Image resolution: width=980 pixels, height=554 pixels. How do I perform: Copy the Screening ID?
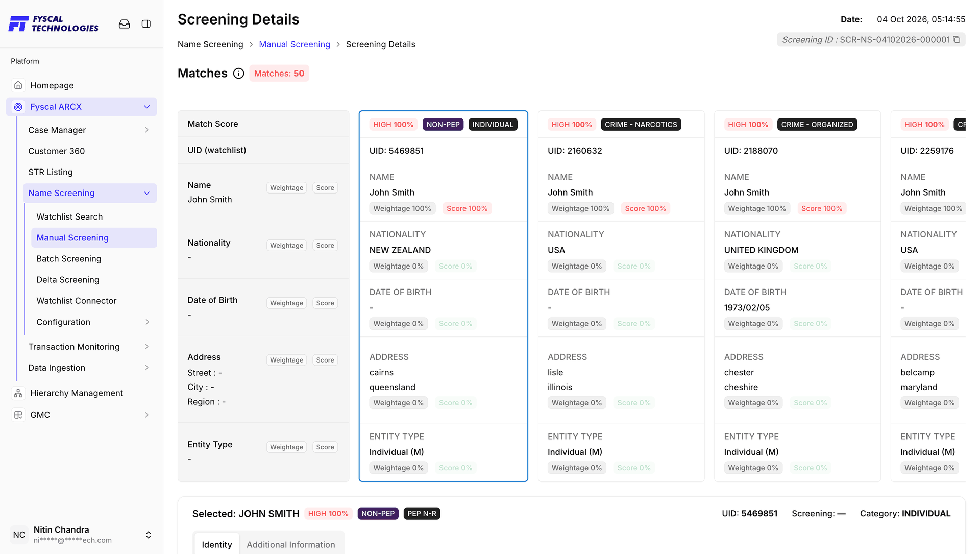click(957, 40)
